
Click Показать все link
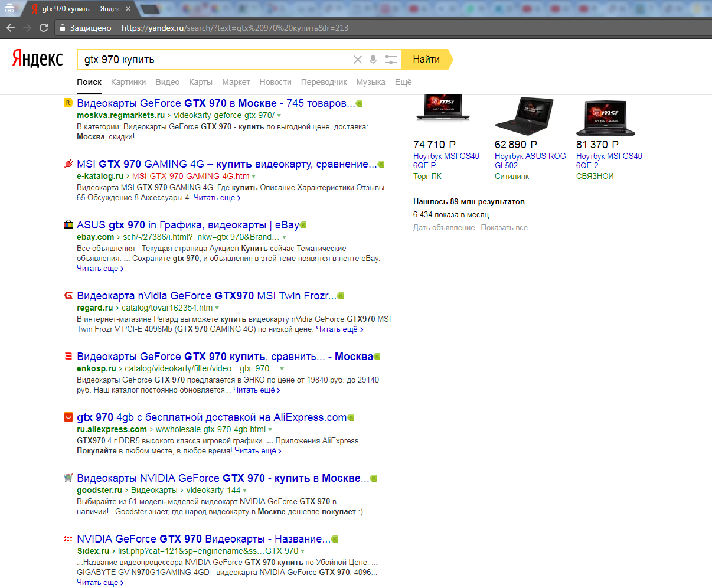click(x=504, y=228)
